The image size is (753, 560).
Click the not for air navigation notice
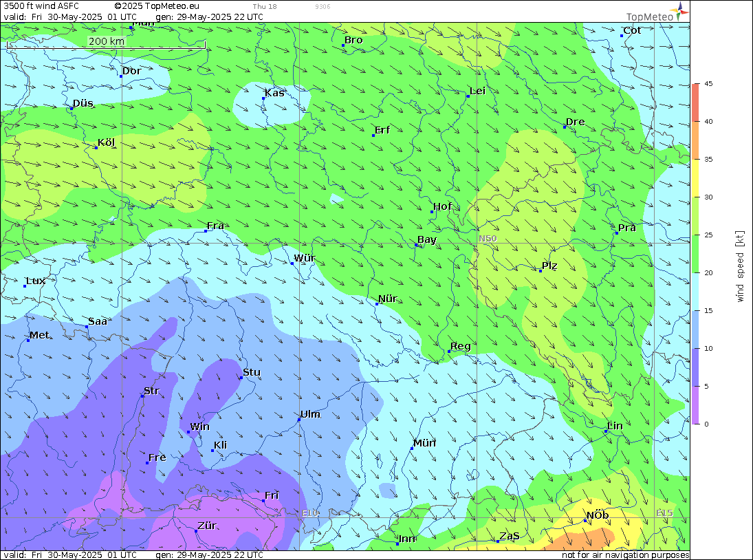625,555
